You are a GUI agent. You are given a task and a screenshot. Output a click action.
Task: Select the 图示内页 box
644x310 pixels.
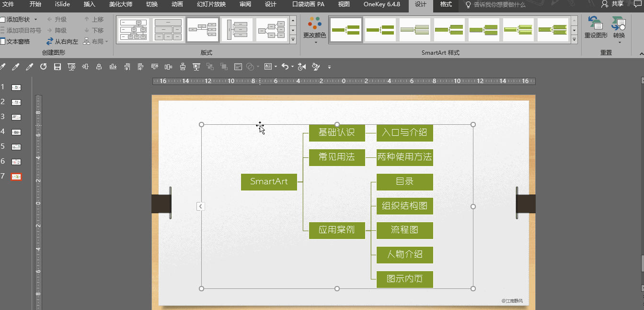pyautogui.click(x=405, y=279)
